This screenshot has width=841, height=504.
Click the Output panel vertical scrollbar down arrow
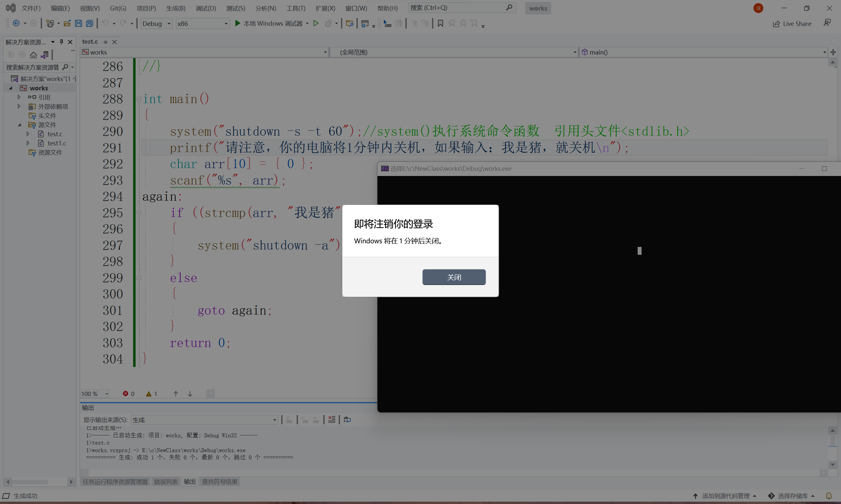coord(832,464)
